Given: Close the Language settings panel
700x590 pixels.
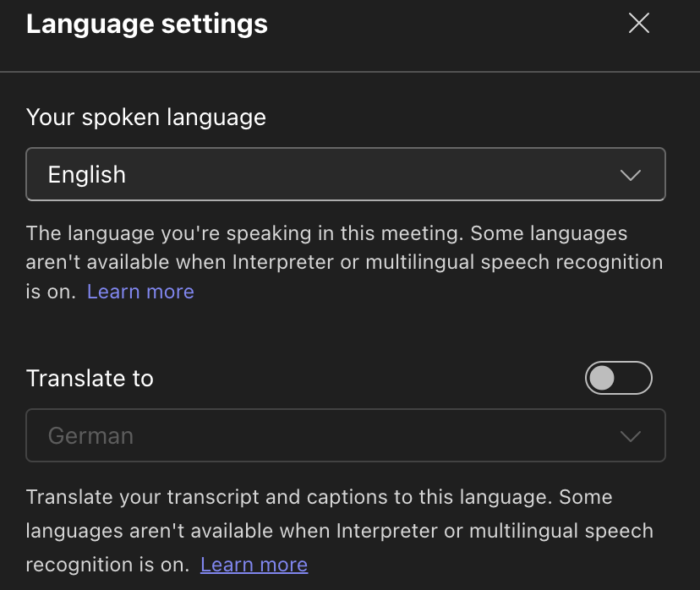Looking at the screenshot, I should coord(639,24).
